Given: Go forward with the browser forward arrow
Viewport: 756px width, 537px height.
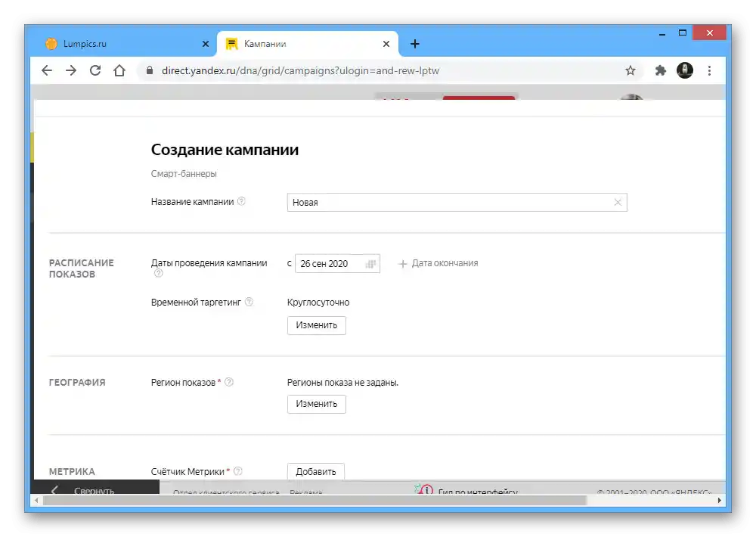Looking at the screenshot, I should pos(71,70).
